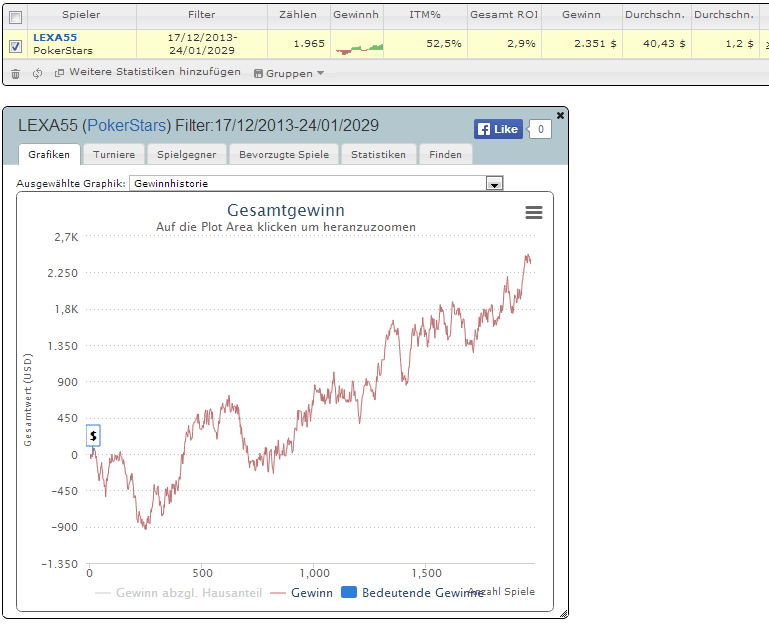Click the 2,9% ROI cell
769x625 pixels.
504,44
